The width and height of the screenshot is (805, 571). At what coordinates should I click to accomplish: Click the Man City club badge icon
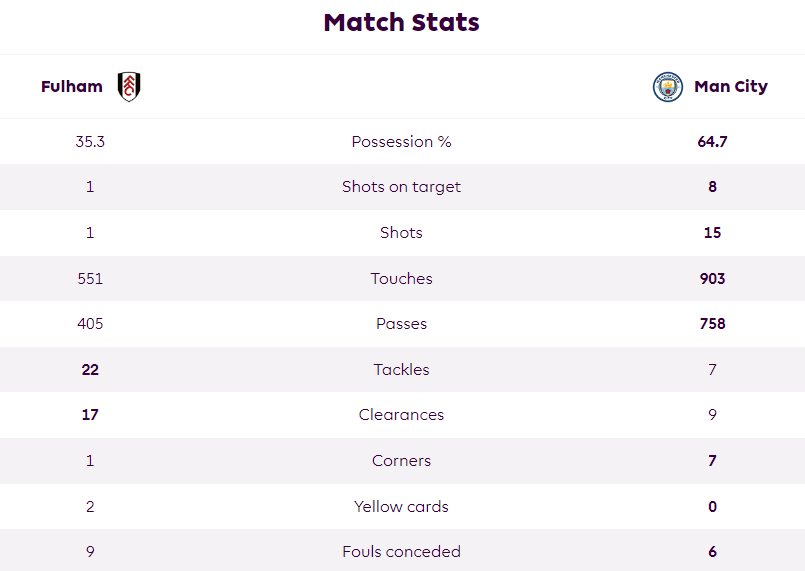[667, 87]
